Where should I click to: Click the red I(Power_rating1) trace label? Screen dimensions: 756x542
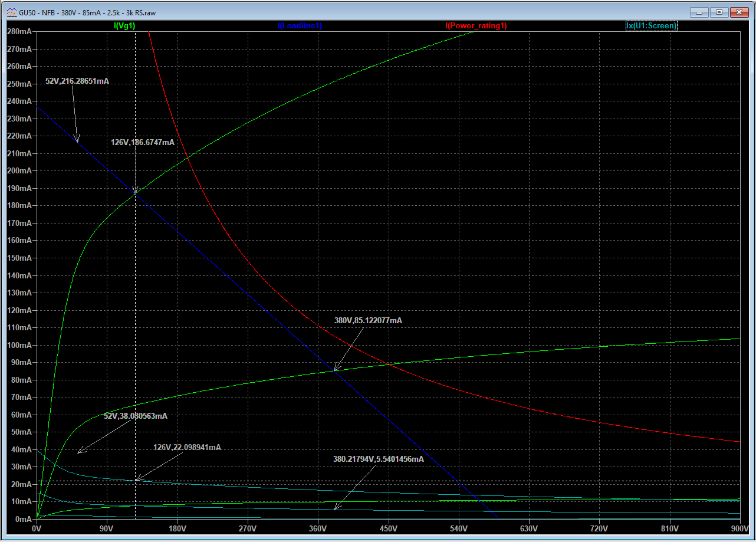point(476,26)
